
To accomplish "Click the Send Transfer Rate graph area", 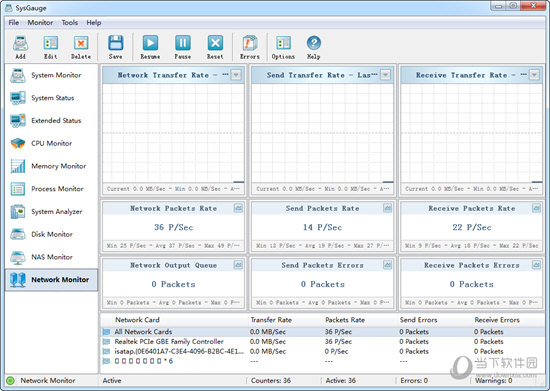I will [323, 133].
